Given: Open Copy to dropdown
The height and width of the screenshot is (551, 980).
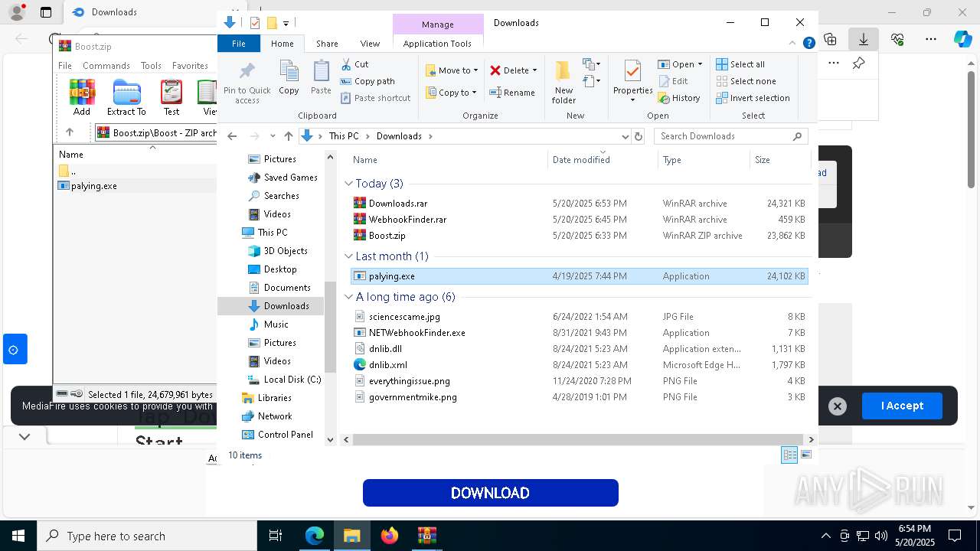Looking at the screenshot, I should click(452, 93).
